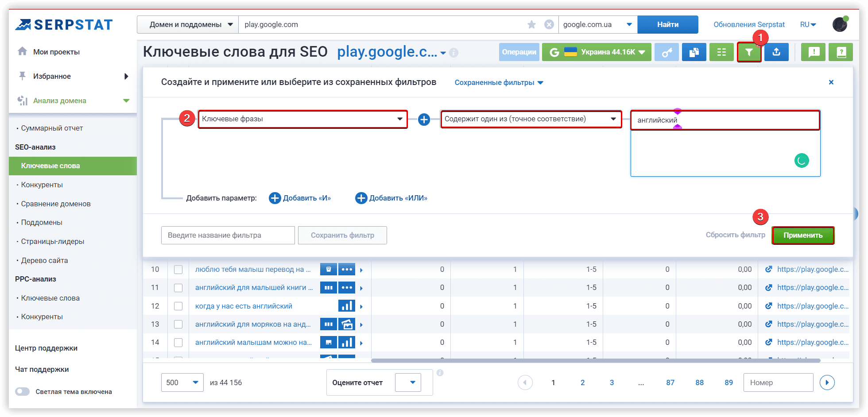Go to previous page arrow

coord(525,382)
